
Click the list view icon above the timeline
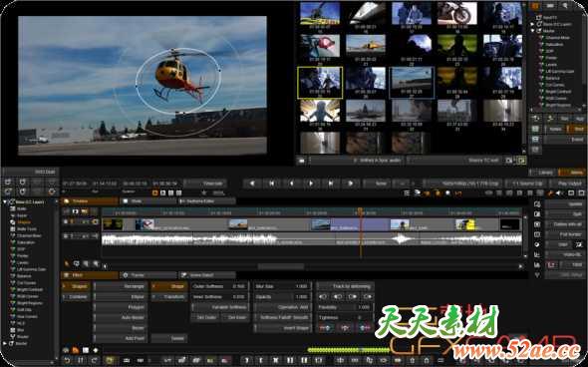tap(407, 192)
